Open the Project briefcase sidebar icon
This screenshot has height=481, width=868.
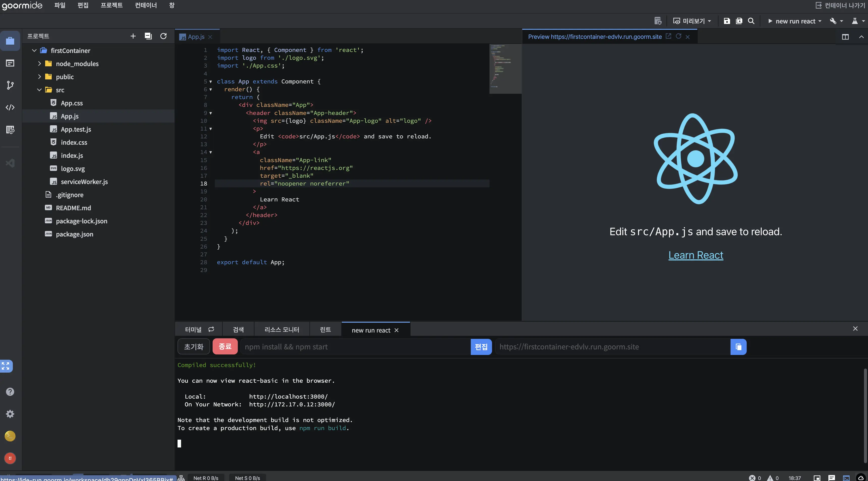(x=10, y=41)
